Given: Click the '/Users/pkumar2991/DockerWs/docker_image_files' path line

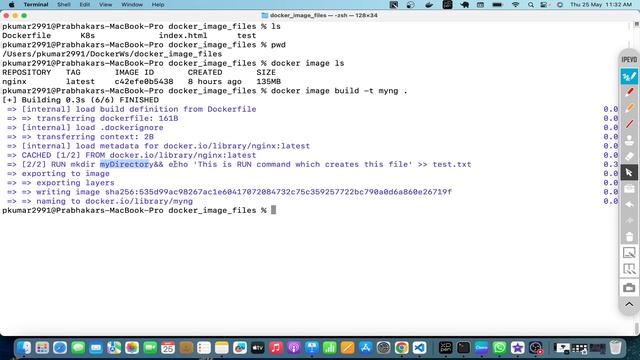Looking at the screenshot, I should 112,54.
